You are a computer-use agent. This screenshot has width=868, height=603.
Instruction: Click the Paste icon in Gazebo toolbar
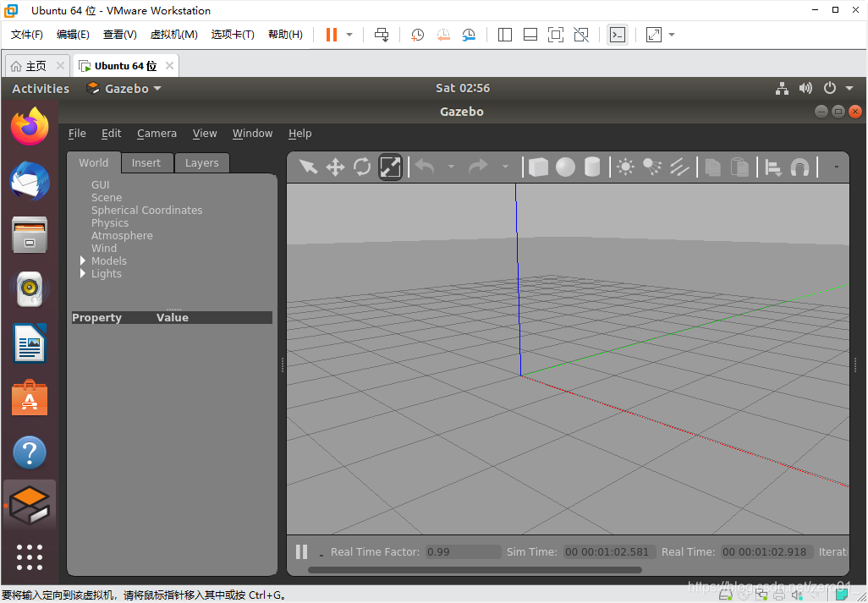click(739, 167)
